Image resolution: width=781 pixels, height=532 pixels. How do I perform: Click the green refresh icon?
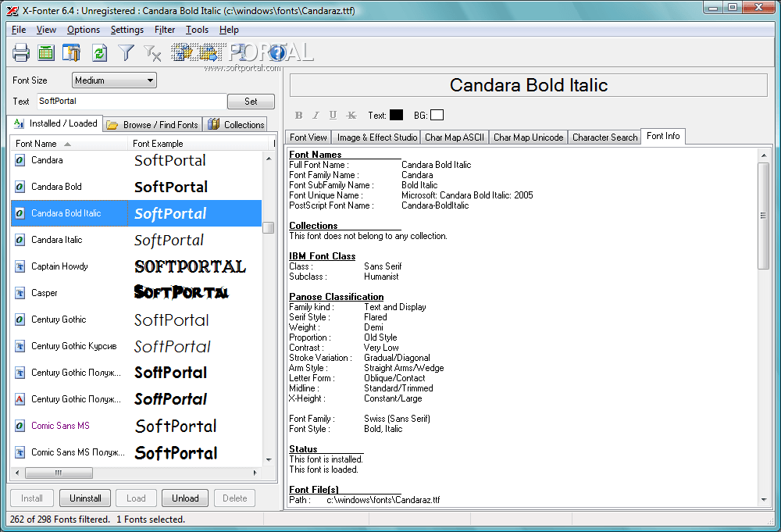tap(100, 52)
